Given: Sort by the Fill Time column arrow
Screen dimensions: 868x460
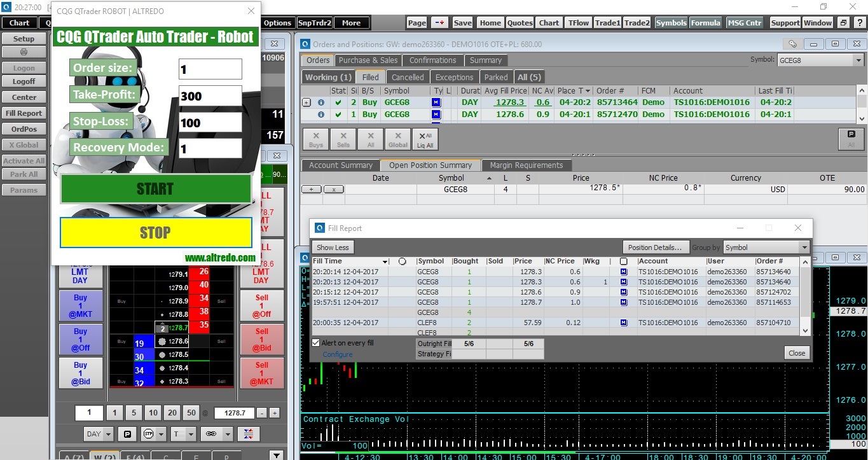Looking at the screenshot, I should coord(385,261).
